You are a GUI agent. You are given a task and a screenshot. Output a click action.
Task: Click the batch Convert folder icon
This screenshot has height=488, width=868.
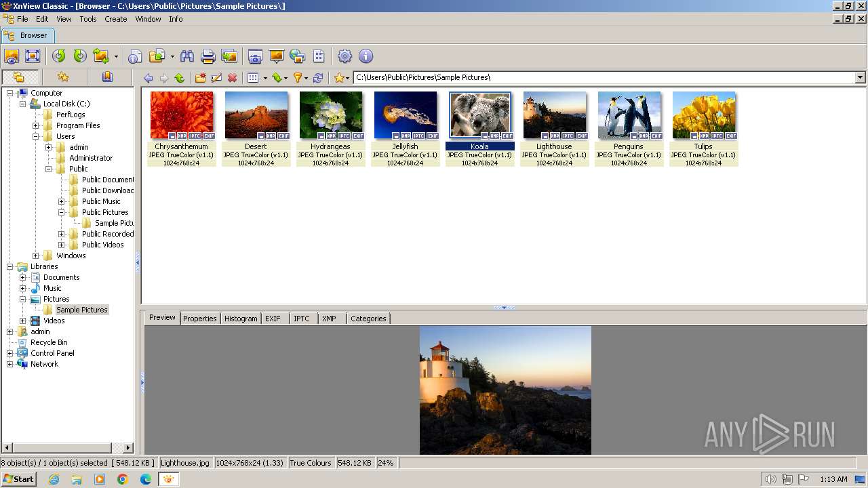[x=157, y=56]
